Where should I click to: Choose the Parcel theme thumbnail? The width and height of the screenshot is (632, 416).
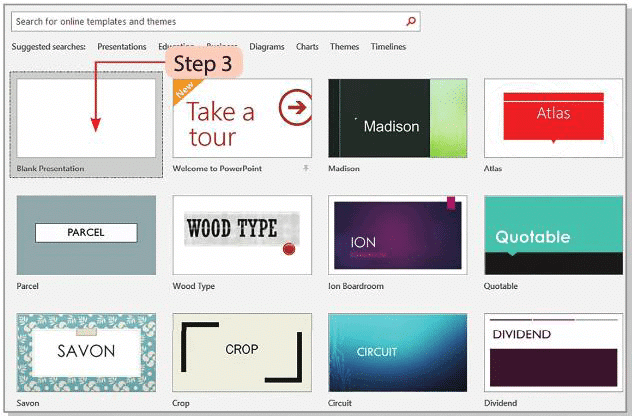click(86, 235)
